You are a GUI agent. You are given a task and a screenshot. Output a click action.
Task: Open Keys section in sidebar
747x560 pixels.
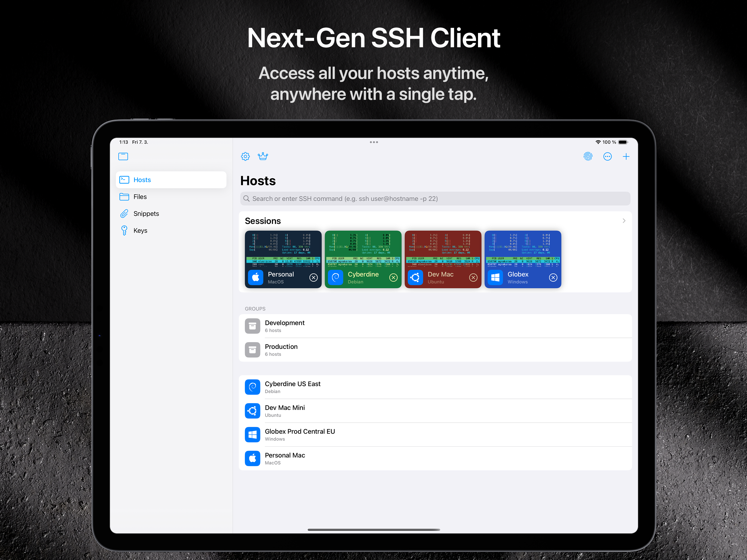(x=140, y=231)
